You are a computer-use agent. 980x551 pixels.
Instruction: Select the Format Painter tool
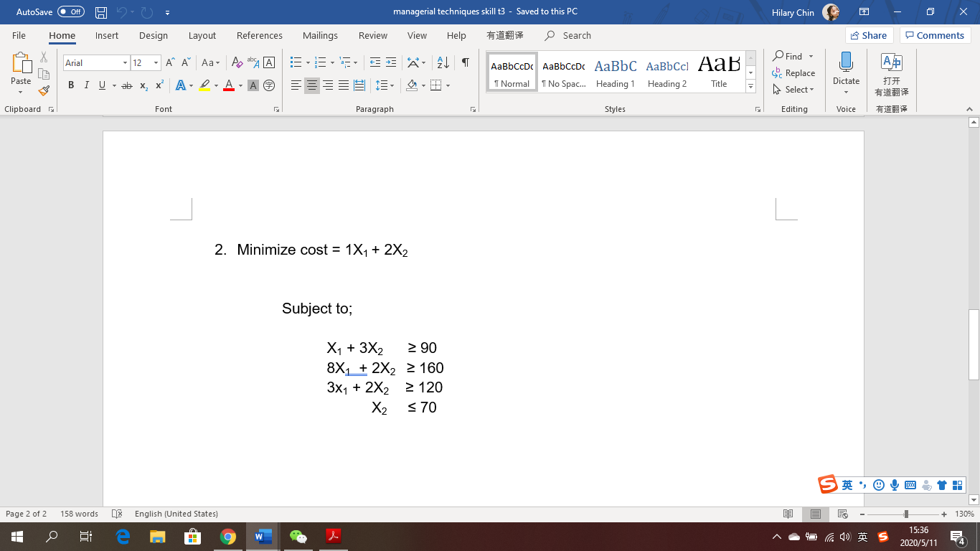43,90
